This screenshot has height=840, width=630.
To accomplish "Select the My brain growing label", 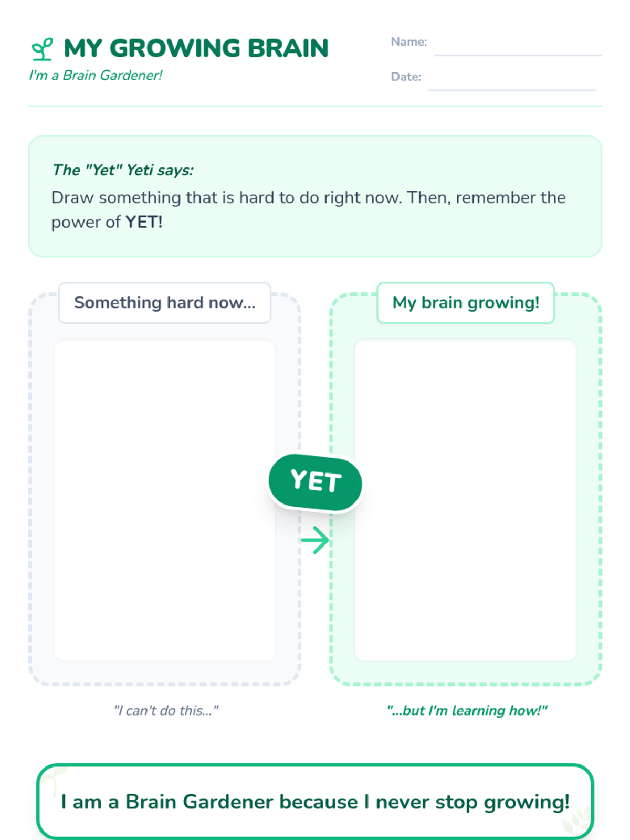I will [466, 303].
